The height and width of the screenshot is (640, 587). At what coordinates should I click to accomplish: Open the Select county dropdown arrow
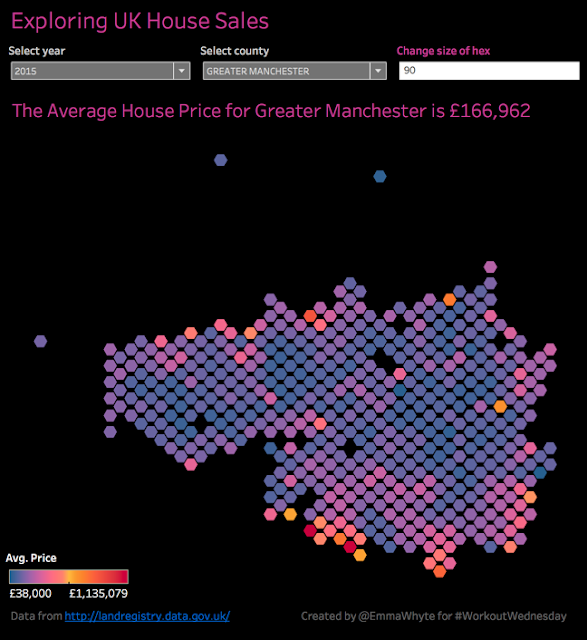[x=378, y=71]
